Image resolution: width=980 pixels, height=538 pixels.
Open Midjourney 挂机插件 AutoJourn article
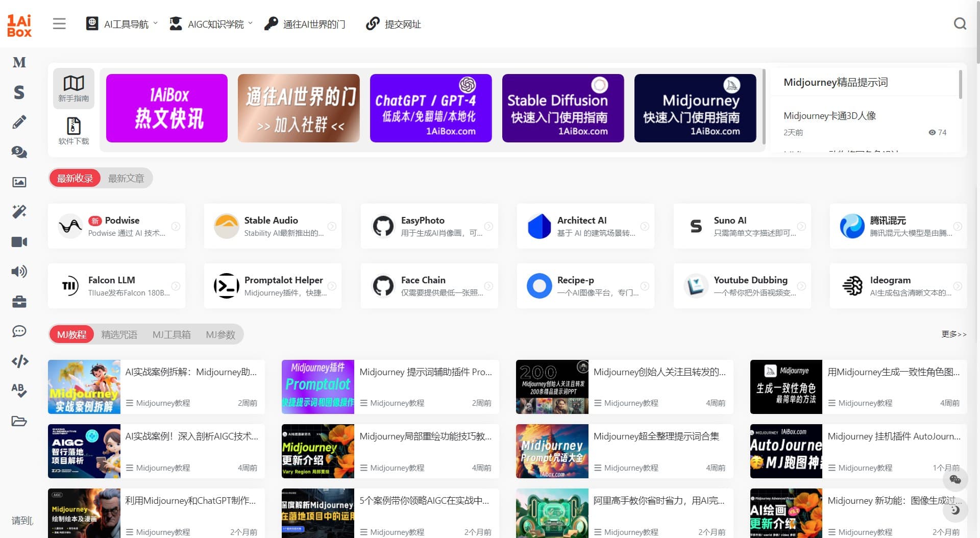click(x=894, y=436)
